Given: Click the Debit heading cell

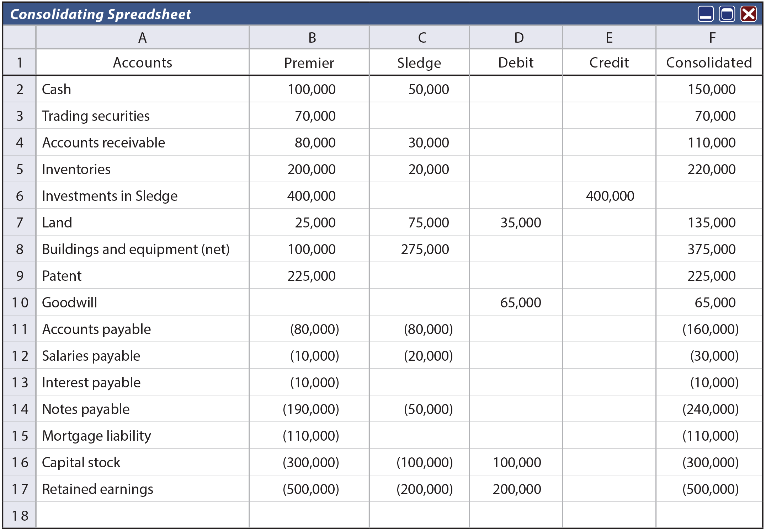Looking at the screenshot, I should [516, 62].
